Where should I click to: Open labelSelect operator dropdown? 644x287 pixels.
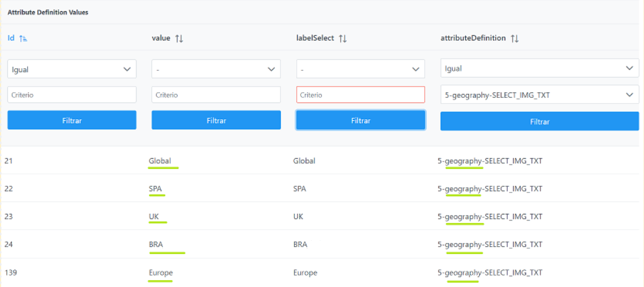(360, 69)
